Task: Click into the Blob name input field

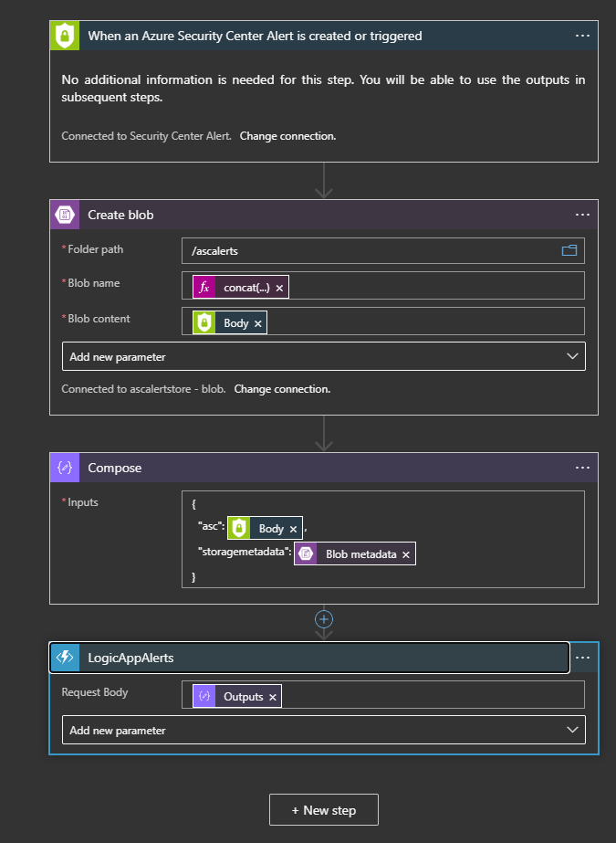Action: point(429,287)
